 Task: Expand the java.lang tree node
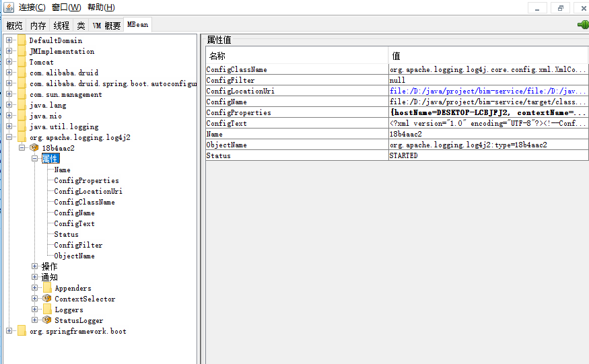(x=9, y=105)
